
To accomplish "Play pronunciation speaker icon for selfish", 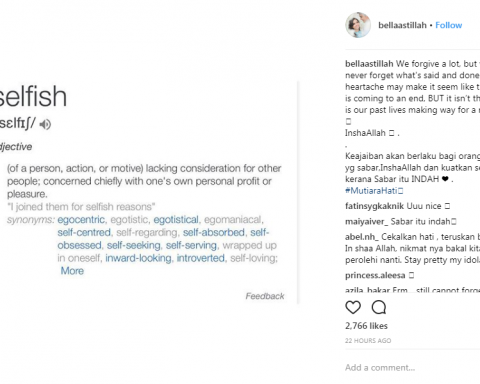I will (45, 124).
